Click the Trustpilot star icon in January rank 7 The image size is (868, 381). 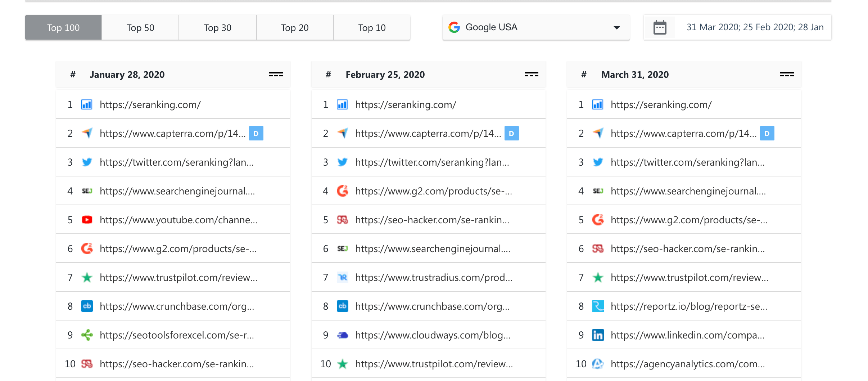point(87,278)
